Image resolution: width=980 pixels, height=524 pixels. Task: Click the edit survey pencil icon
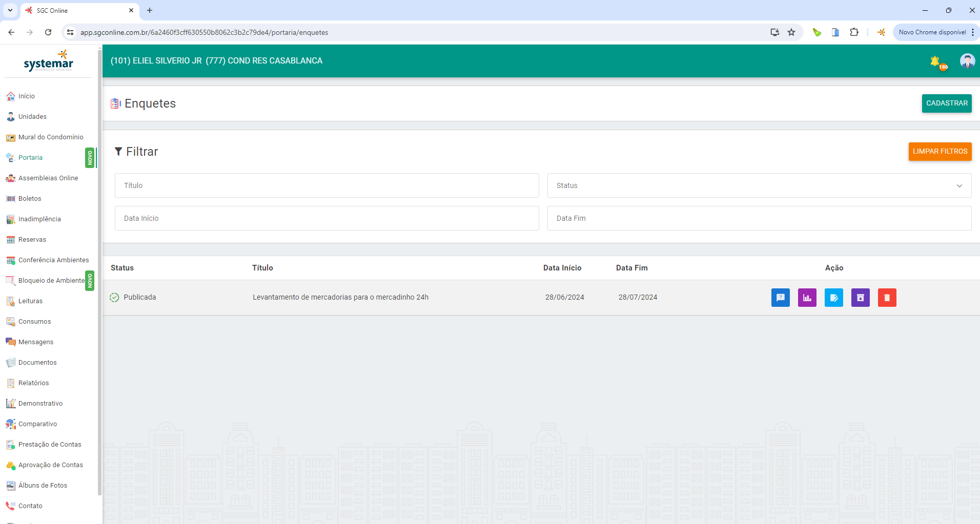pyautogui.click(x=833, y=298)
